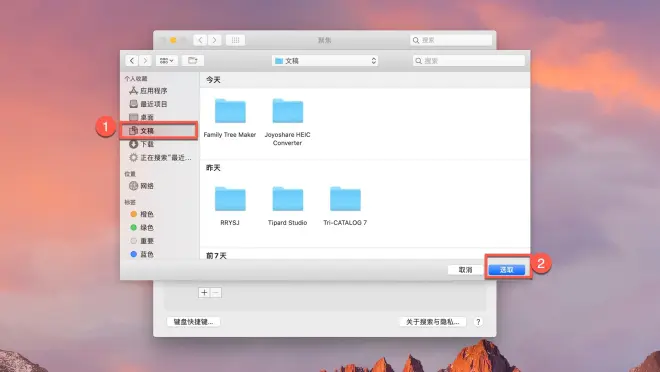The height and width of the screenshot is (372, 660).
Task: Click back arrow in the background preferences window
Action: [200, 40]
